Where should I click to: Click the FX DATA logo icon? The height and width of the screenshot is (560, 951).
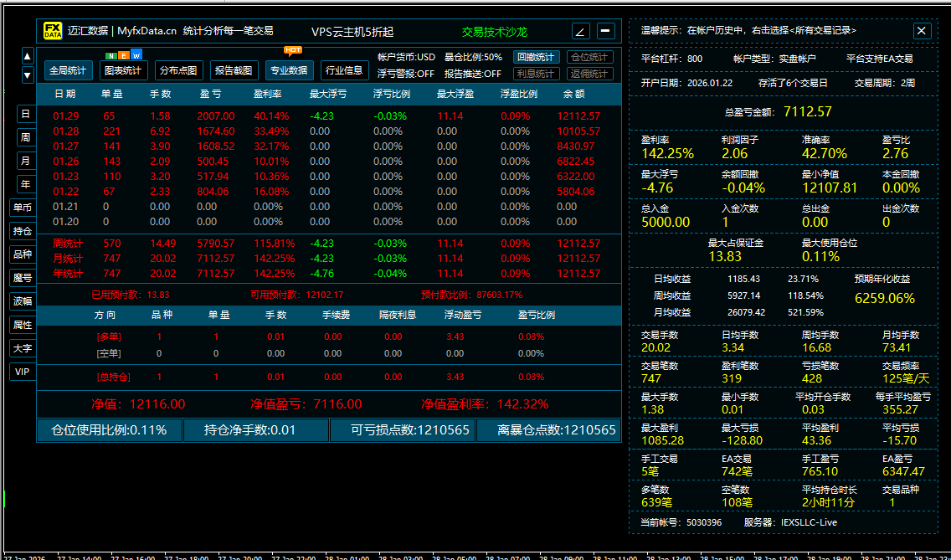point(52,31)
